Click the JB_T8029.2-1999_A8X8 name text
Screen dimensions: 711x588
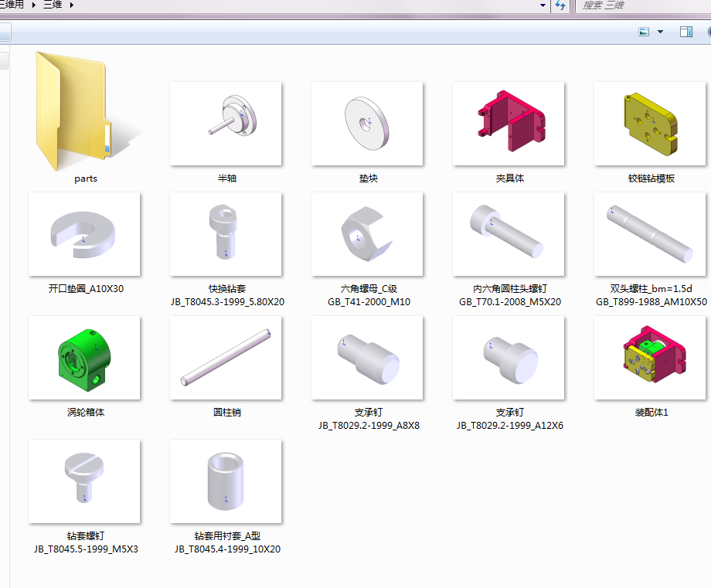click(369, 426)
